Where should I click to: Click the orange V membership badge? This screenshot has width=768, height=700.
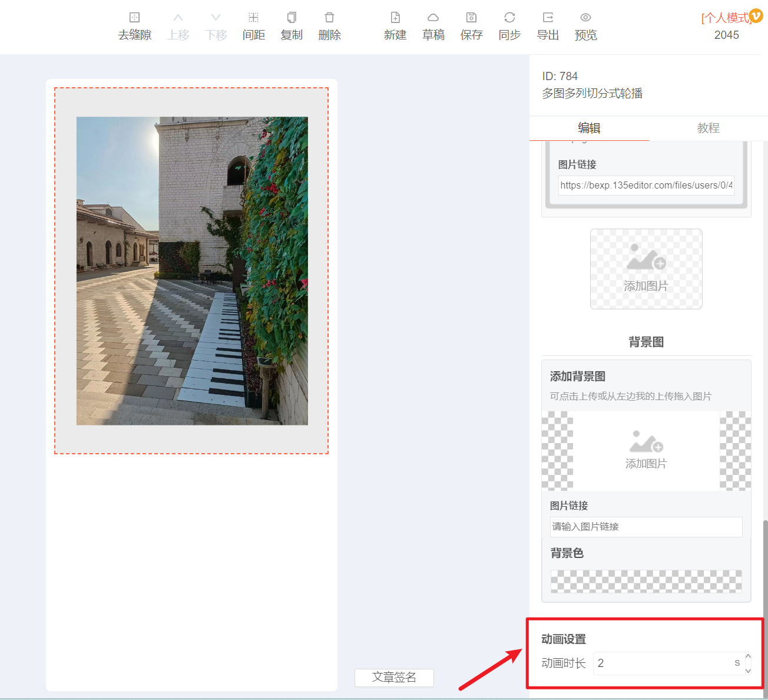[x=756, y=15]
